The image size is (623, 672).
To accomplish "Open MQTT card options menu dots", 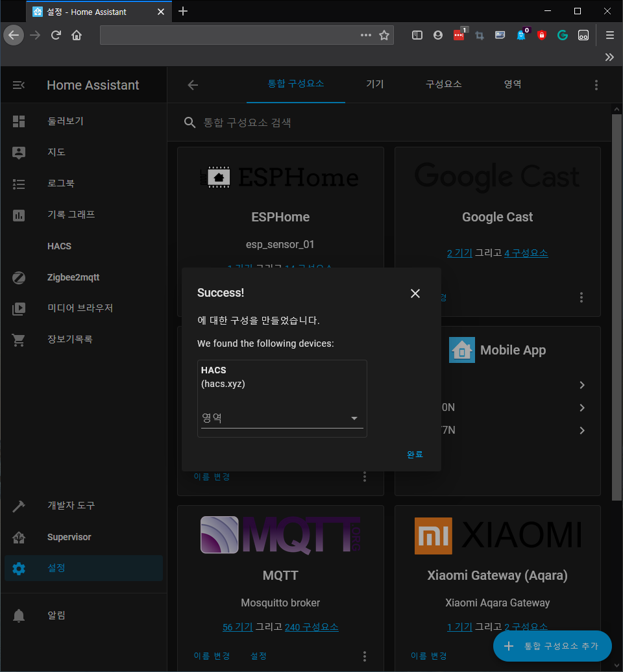I will [x=365, y=656].
